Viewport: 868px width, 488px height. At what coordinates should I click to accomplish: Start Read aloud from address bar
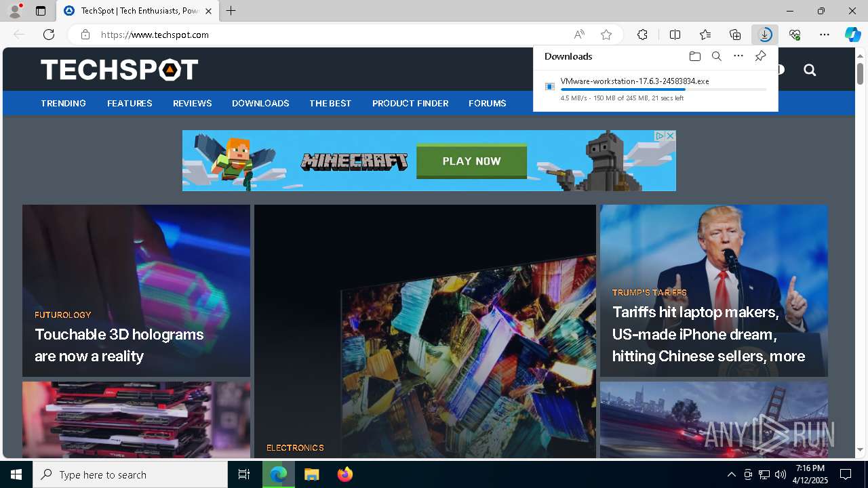coord(579,35)
